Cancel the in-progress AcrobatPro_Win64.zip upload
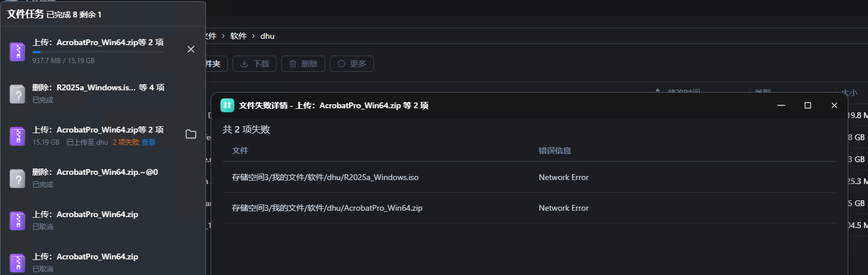The image size is (868, 275). point(191,50)
